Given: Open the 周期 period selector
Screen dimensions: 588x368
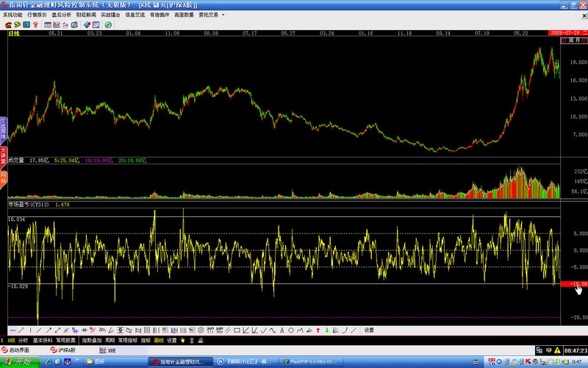Looking at the screenshot, I should (x=109, y=341).
